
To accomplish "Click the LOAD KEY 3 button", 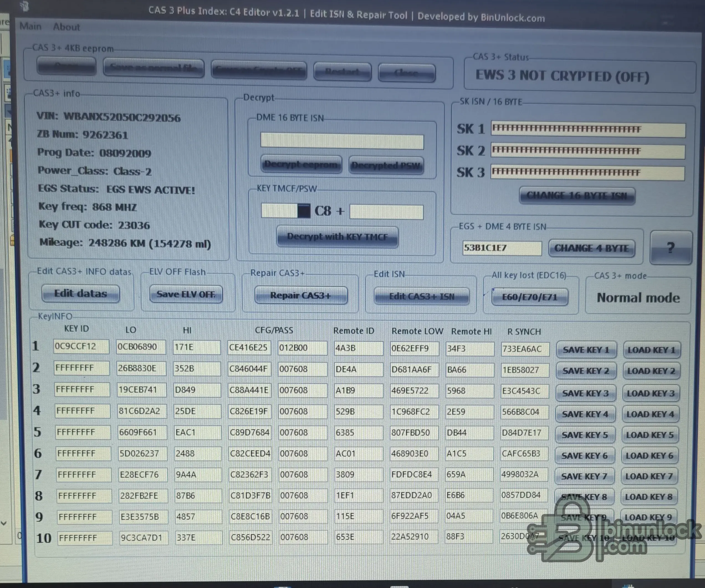I will [651, 393].
